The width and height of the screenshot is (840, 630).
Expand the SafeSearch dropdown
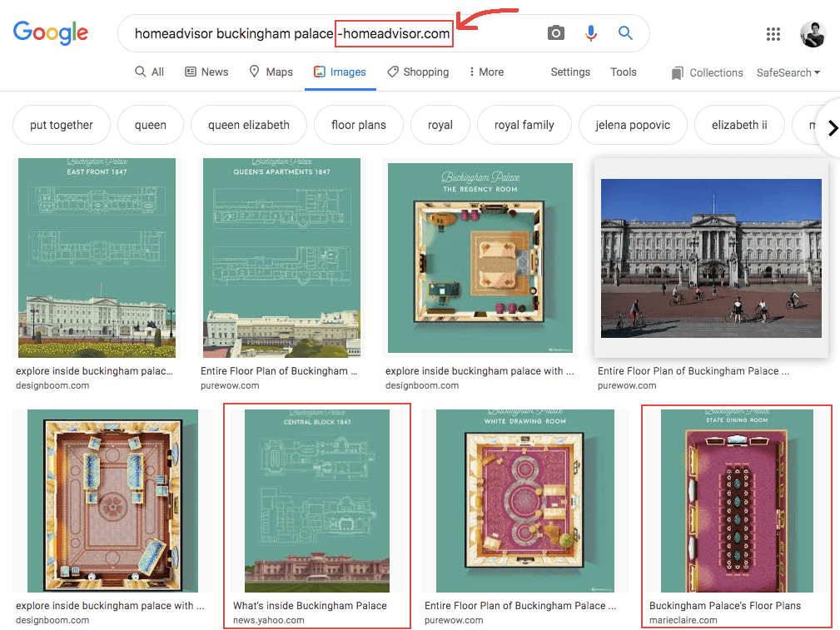tap(788, 73)
